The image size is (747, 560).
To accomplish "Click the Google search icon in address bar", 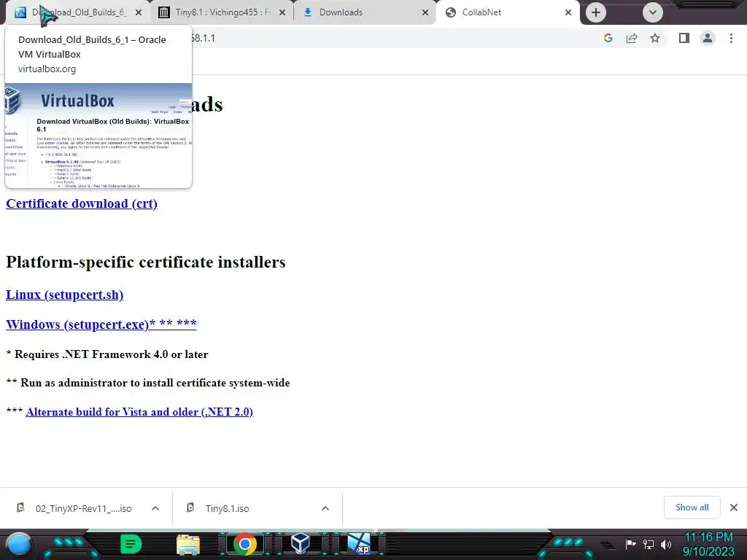I will (608, 38).
